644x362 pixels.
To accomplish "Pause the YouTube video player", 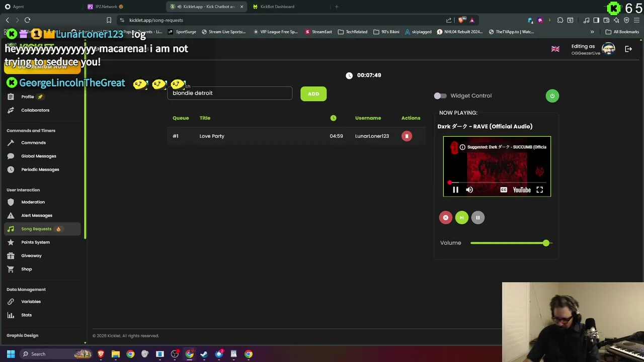I will click(455, 190).
